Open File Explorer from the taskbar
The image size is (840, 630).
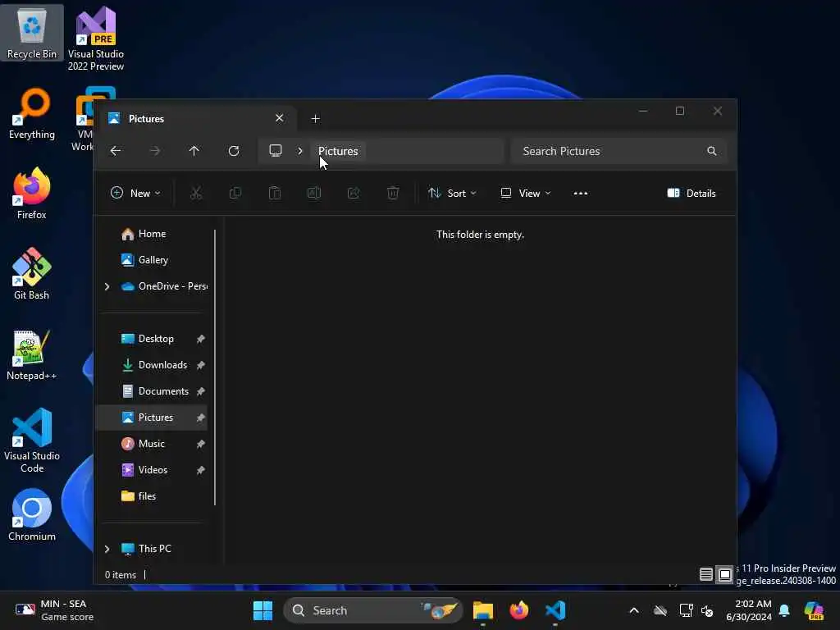pyautogui.click(x=482, y=610)
